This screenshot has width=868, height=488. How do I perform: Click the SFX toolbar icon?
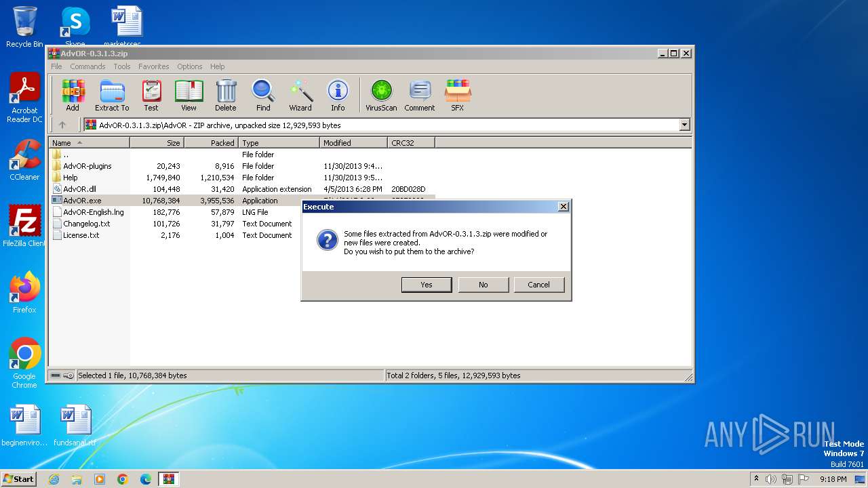pos(458,95)
